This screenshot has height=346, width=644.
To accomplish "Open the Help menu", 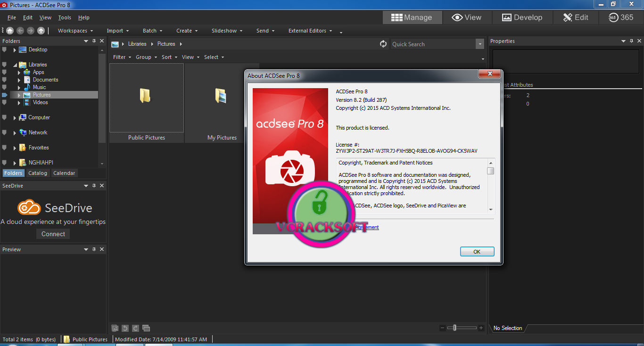I will tap(84, 17).
